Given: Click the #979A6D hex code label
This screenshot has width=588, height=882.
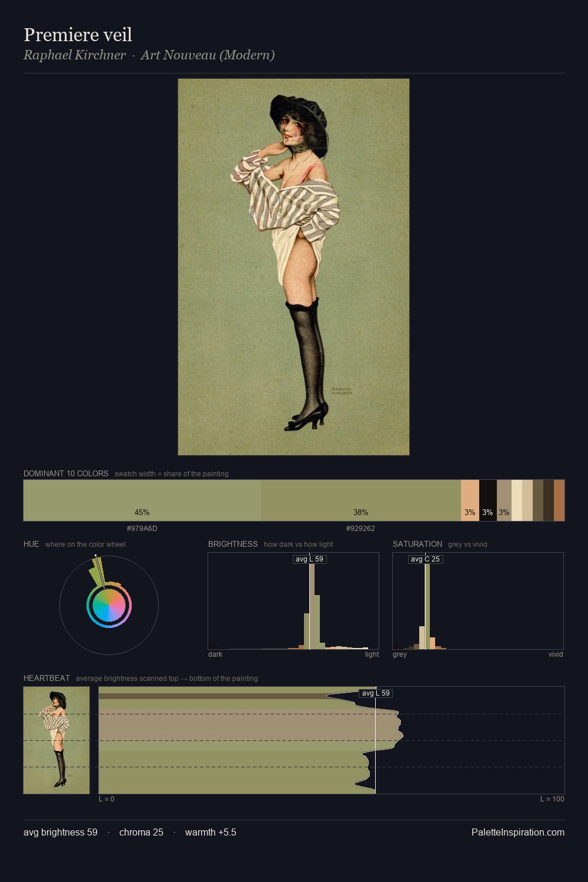Looking at the screenshot, I should pos(142,529).
